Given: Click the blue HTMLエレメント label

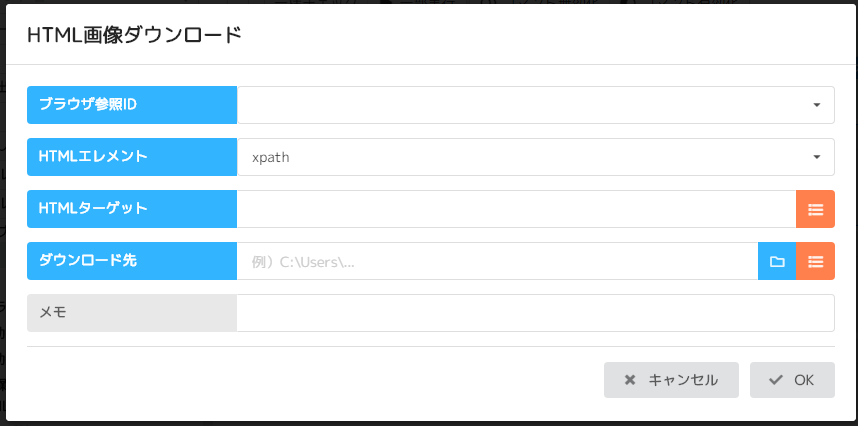Looking at the screenshot, I should (x=132, y=157).
